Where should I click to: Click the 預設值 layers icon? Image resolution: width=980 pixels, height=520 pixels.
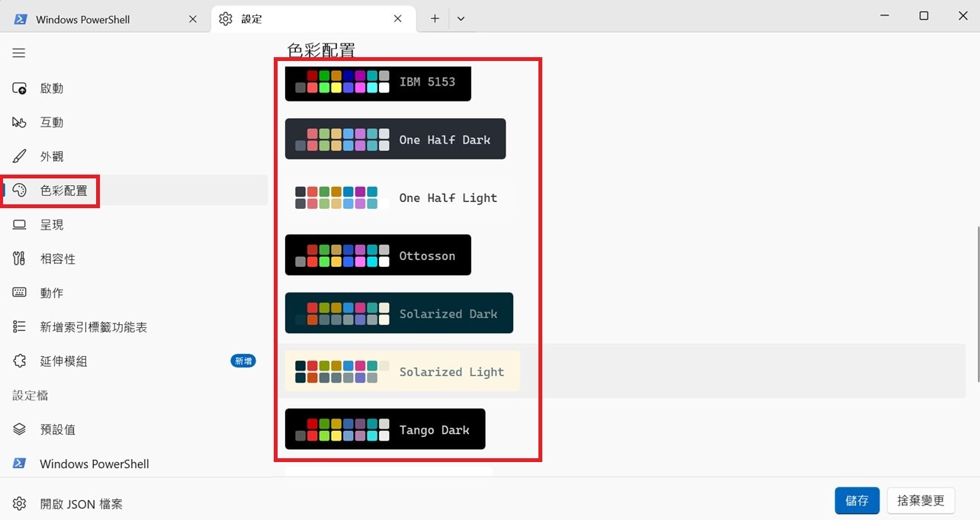[x=20, y=429]
